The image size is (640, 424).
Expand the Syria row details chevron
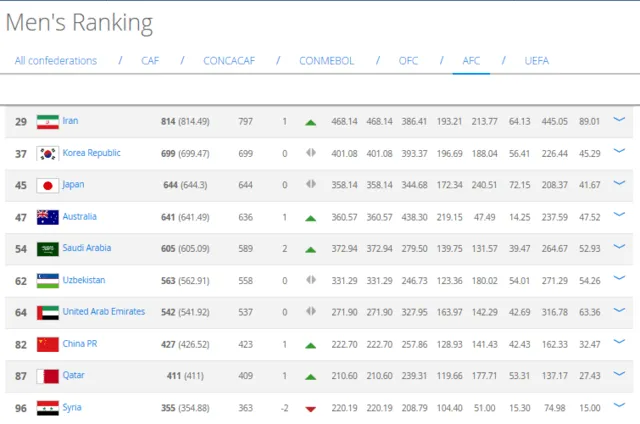coord(619,405)
